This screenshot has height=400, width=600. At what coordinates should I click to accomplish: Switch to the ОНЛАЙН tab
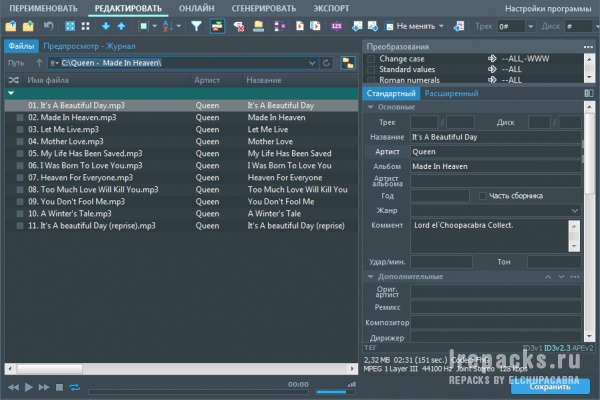pyautogui.click(x=196, y=8)
